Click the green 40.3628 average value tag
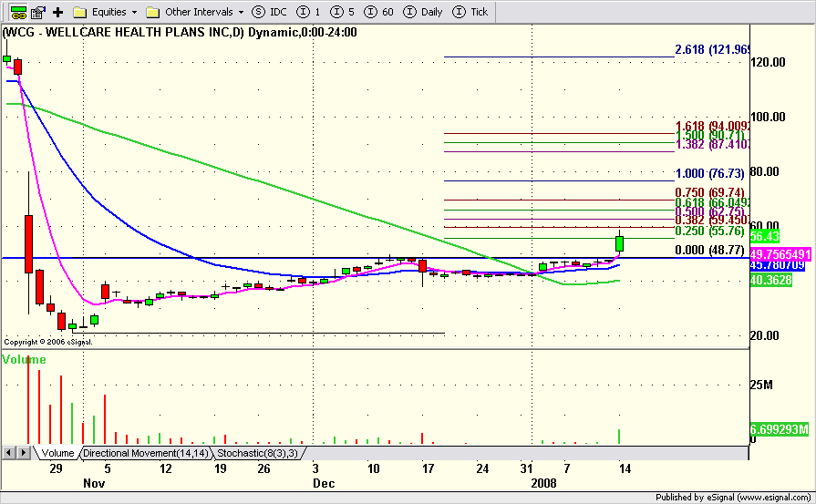816x504 pixels. pos(770,281)
